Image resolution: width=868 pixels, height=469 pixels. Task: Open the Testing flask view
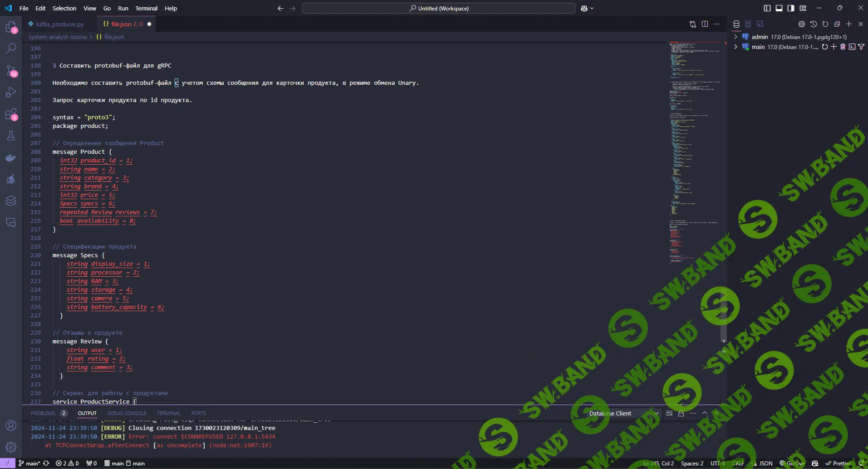pyautogui.click(x=11, y=136)
